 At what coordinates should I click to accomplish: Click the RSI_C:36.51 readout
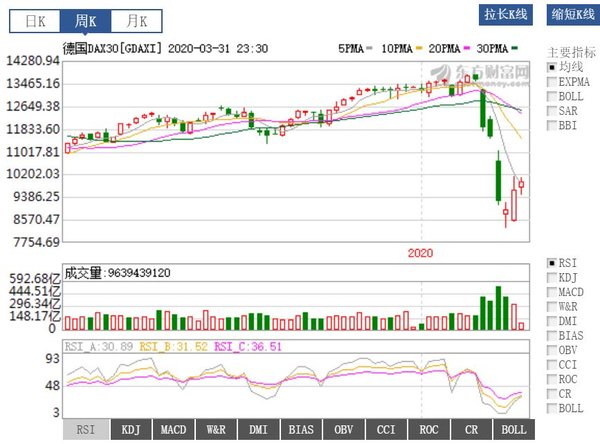tap(248, 347)
